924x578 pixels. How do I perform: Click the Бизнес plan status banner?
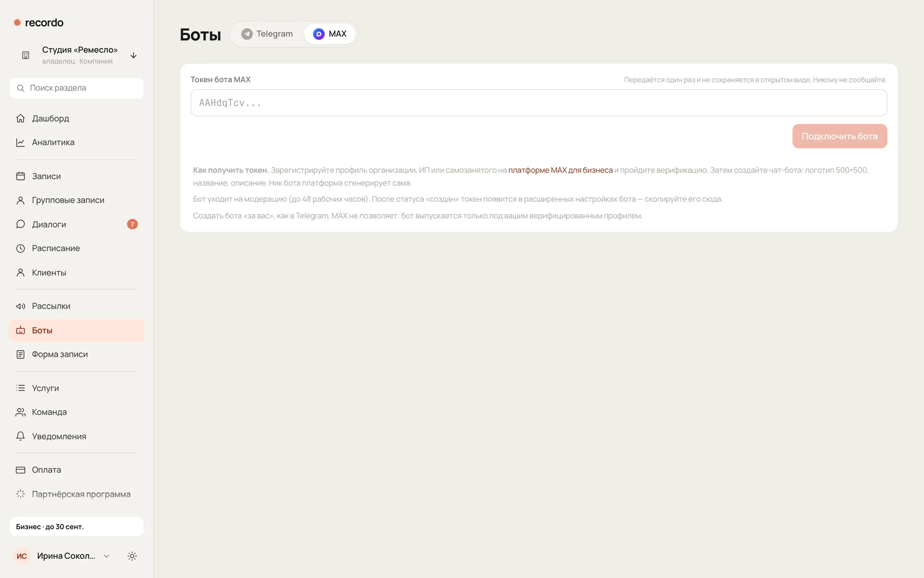77,527
